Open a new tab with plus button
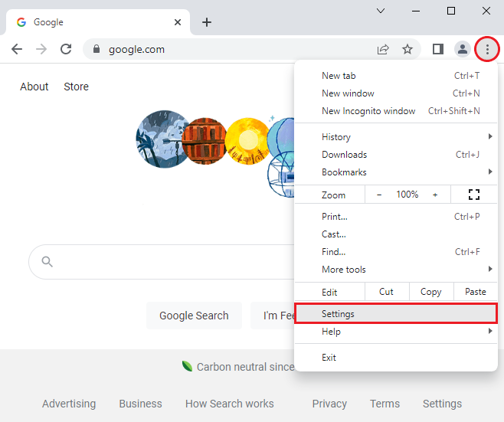504x422 pixels. tap(207, 22)
